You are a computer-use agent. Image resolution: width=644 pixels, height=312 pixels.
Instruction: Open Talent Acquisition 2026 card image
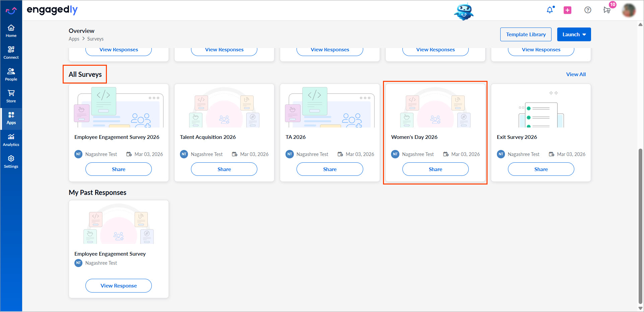pos(224,107)
